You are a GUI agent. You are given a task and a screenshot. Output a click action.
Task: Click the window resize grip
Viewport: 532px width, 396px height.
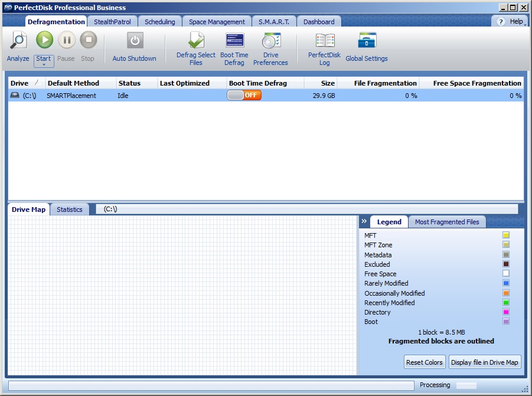click(524, 388)
